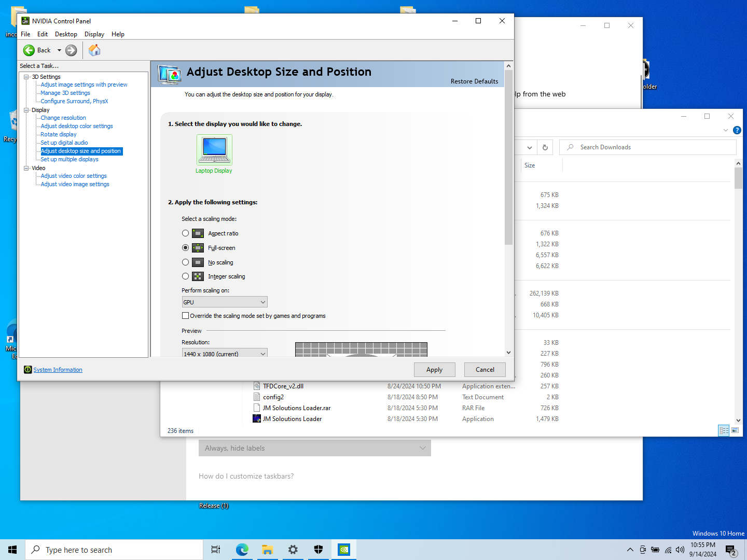Collapse the 3D Settings tree node

tap(26, 77)
